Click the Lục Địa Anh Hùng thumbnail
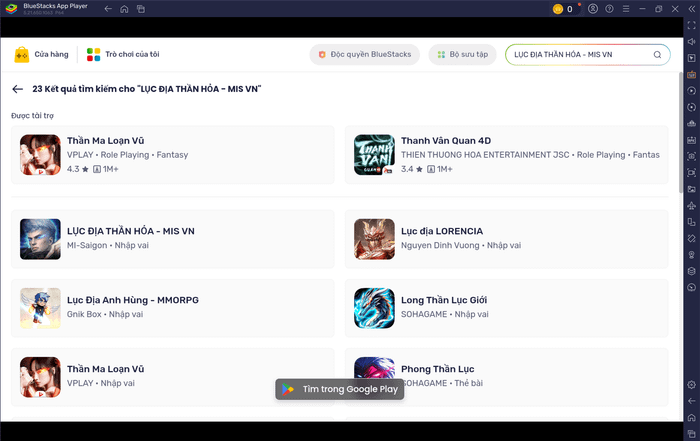 [x=40, y=308]
